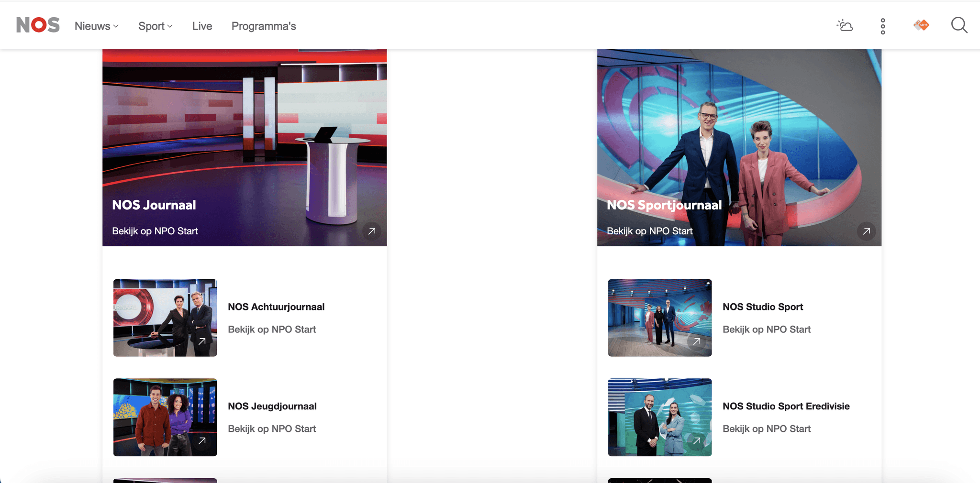Open the NOS Jeugdjournaal link
Screen dimensions: 980x483
(272, 406)
